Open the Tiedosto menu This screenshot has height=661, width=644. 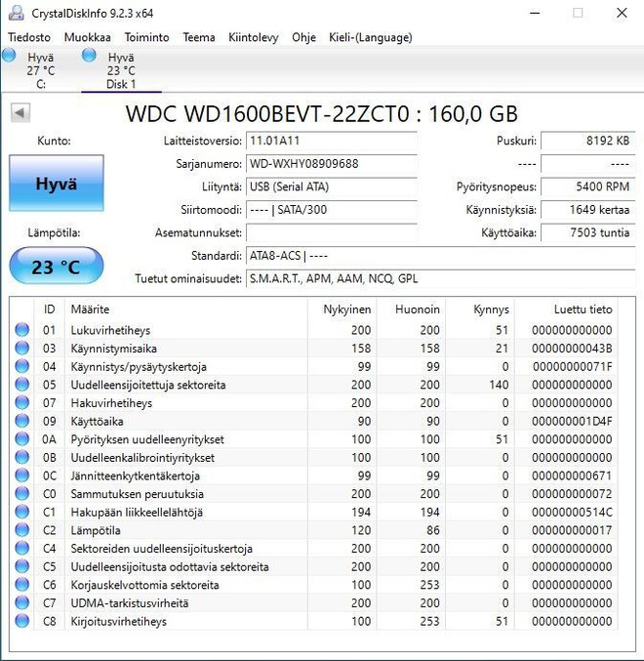click(x=29, y=37)
